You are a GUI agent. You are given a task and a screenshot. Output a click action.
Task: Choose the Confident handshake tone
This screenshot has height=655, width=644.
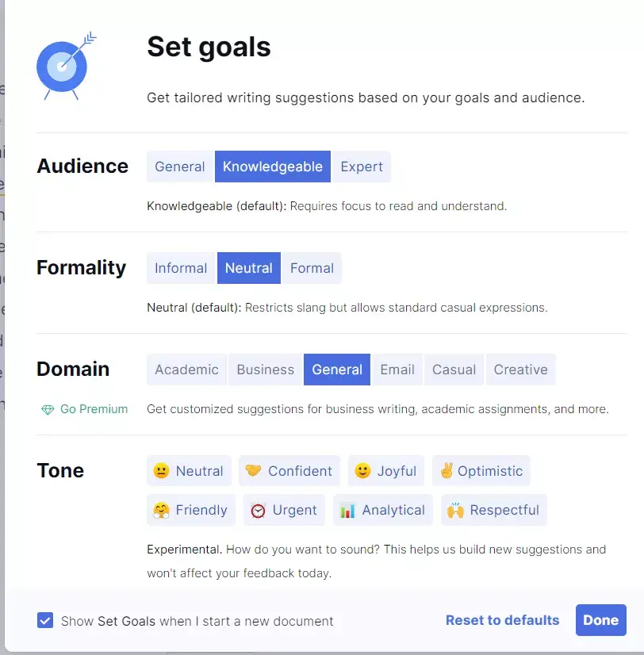[289, 471]
